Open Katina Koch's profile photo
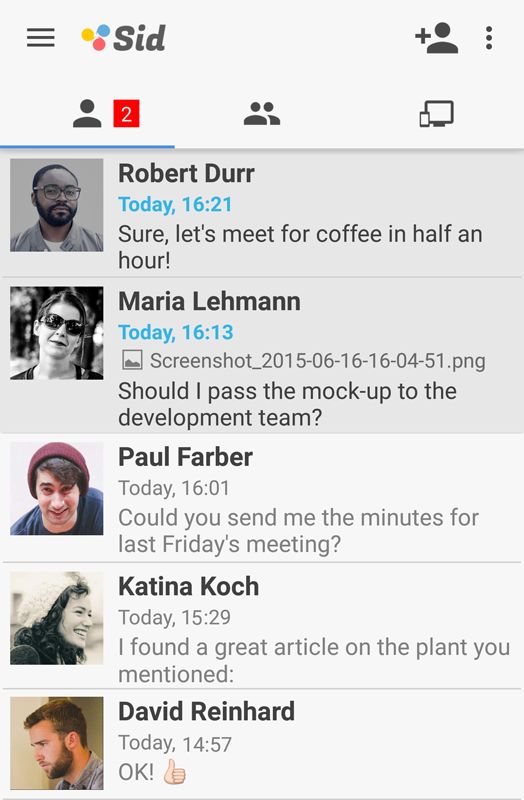The height and width of the screenshot is (800, 524). (57, 618)
